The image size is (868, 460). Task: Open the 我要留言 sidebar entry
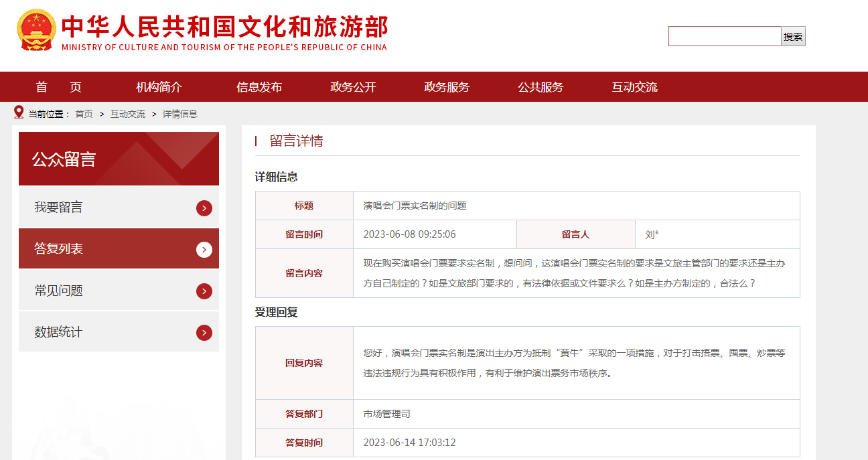point(59,208)
